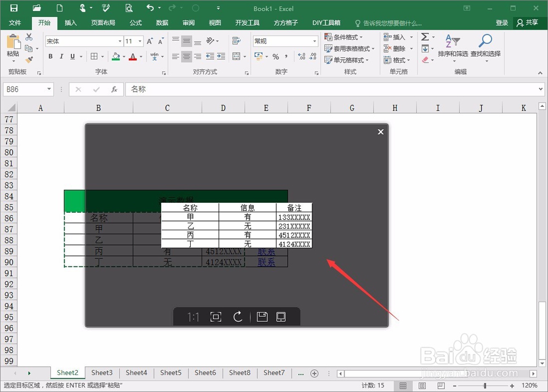Open the 格式 cells dropdown
The image size is (548, 392).
[397, 60]
